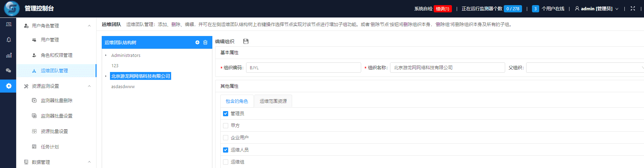Switch to the 包含的角色 tab

coord(237,101)
